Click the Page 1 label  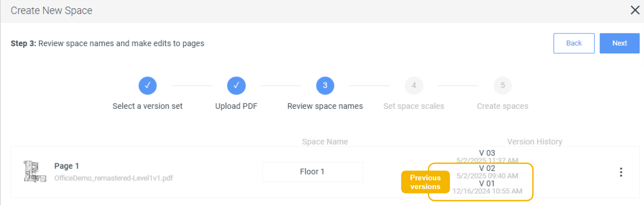66,166
